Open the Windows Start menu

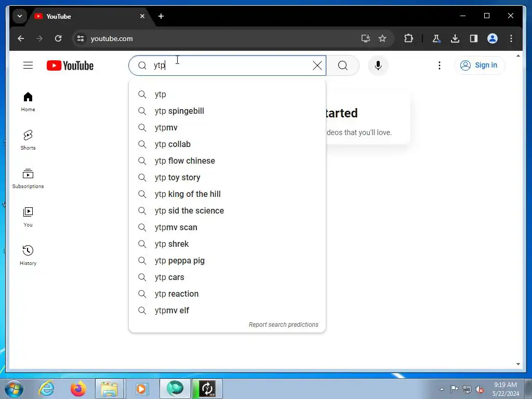[x=14, y=389]
